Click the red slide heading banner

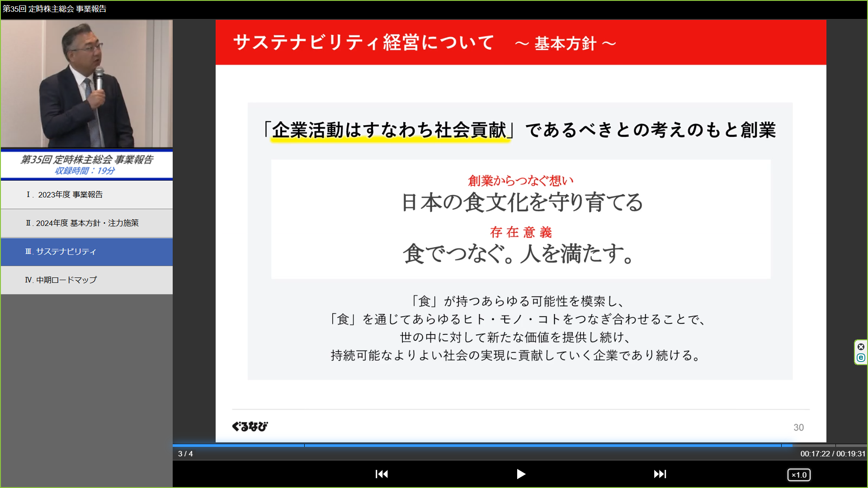520,42
